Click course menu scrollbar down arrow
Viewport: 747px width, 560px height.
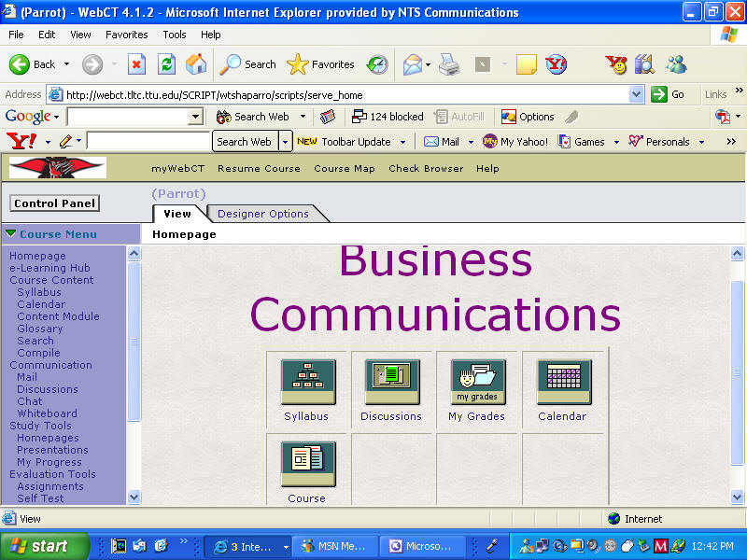click(134, 497)
